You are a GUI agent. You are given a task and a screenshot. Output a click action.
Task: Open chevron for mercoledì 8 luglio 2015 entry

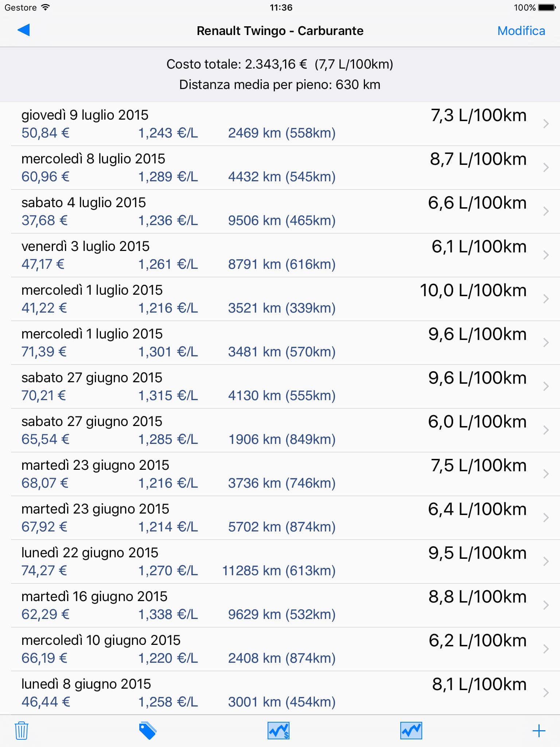[x=546, y=168]
